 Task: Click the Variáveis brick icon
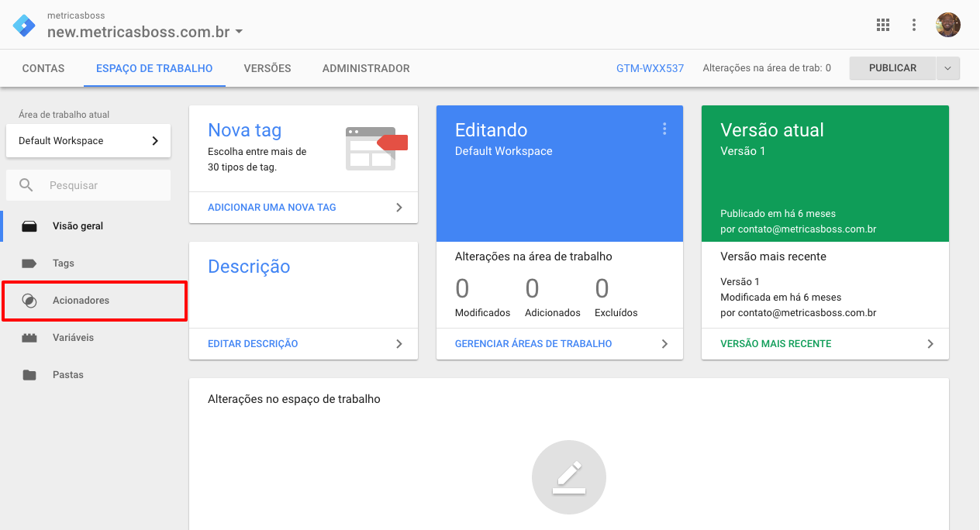[x=29, y=338]
